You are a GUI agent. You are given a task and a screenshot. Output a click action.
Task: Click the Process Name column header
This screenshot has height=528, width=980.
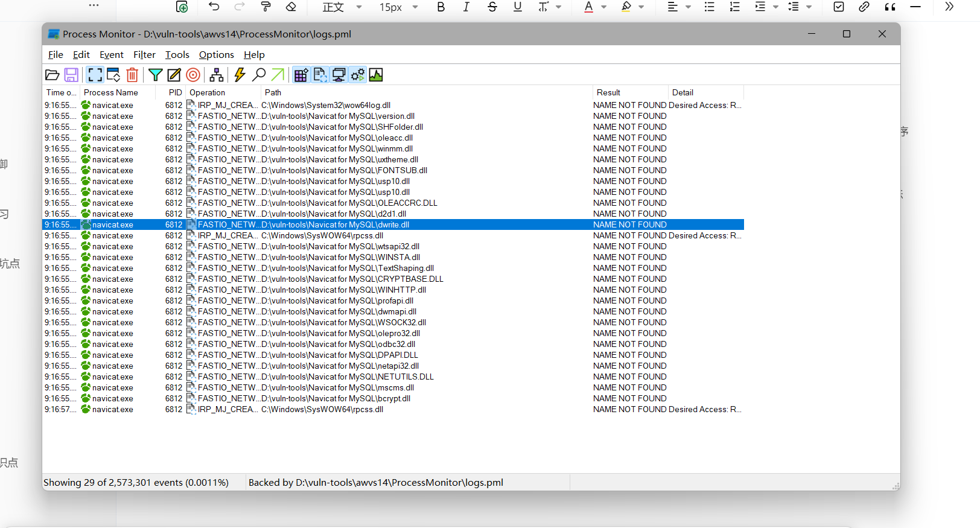(118, 92)
